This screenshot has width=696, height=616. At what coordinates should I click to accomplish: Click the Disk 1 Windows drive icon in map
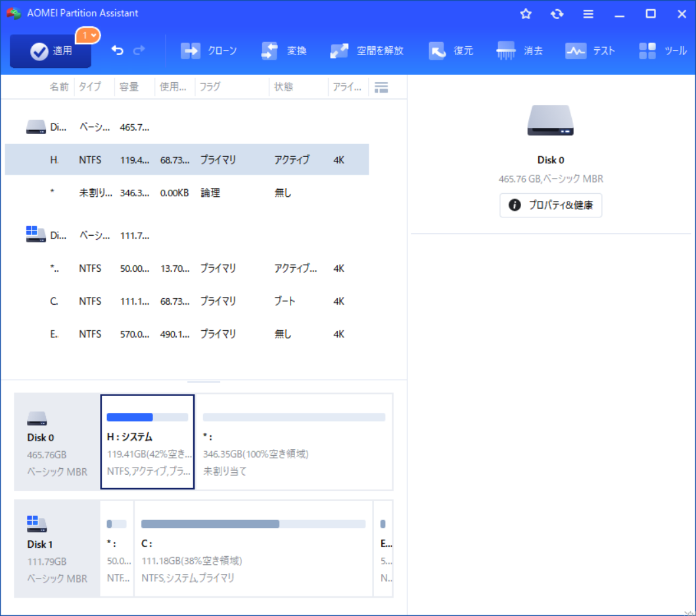[x=36, y=524]
